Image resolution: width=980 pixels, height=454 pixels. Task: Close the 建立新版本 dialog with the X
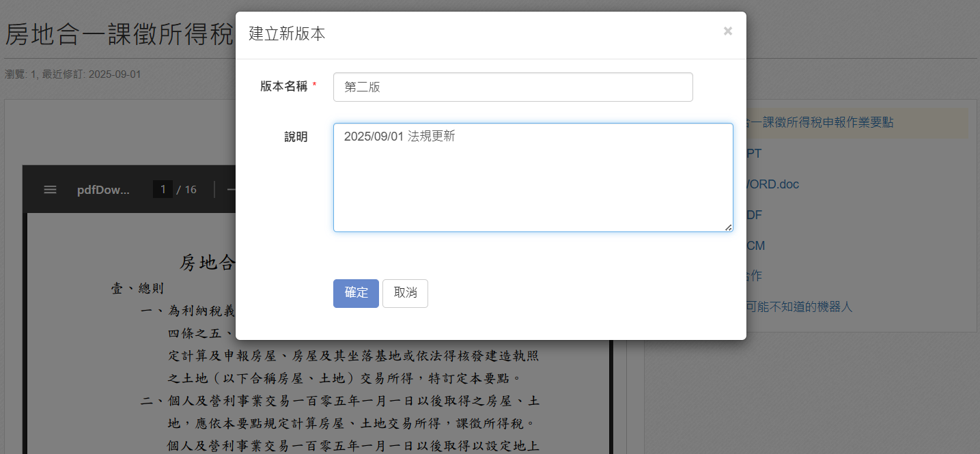pos(727,30)
